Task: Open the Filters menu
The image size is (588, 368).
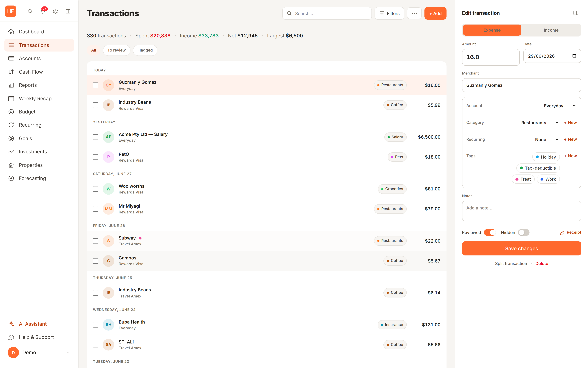Action: [389, 13]
